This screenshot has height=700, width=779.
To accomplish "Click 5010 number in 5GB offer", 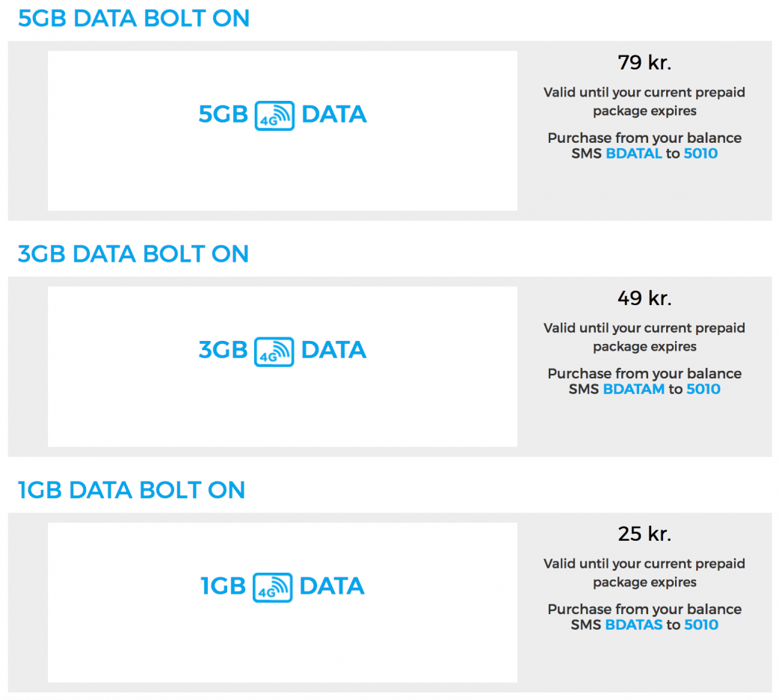I will coord(701,154).
